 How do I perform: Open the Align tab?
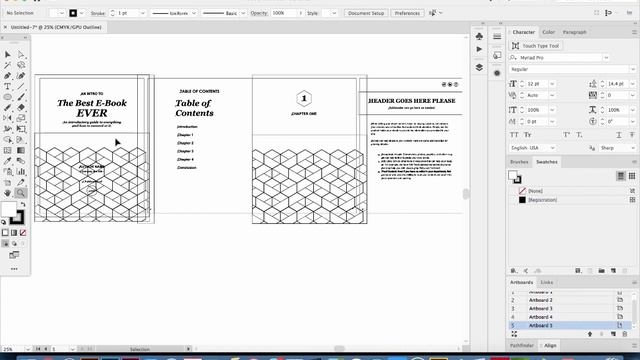[550, 345]
